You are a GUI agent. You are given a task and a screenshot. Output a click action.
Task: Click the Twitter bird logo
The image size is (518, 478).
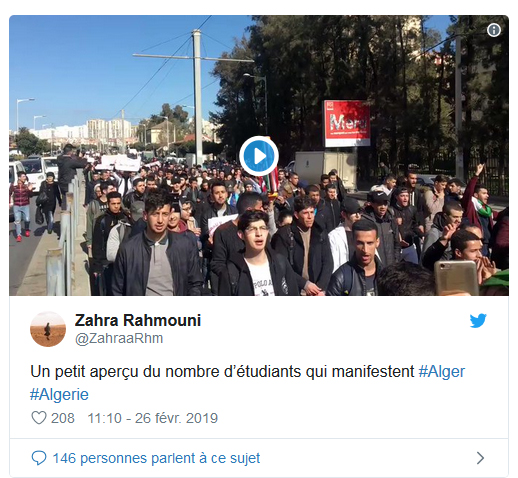point(478,321)
